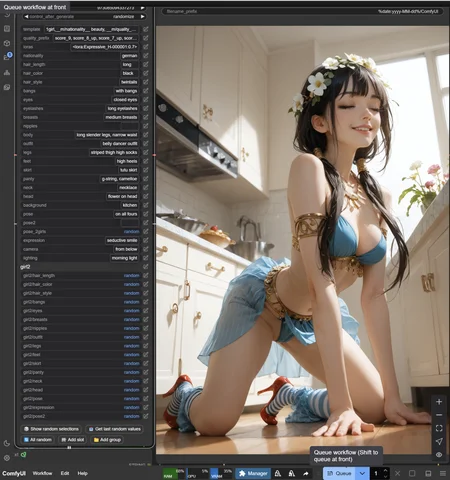Open the Queue button dropdown chevron
Viewport: 450px width, 480px height.
point(362,473)
